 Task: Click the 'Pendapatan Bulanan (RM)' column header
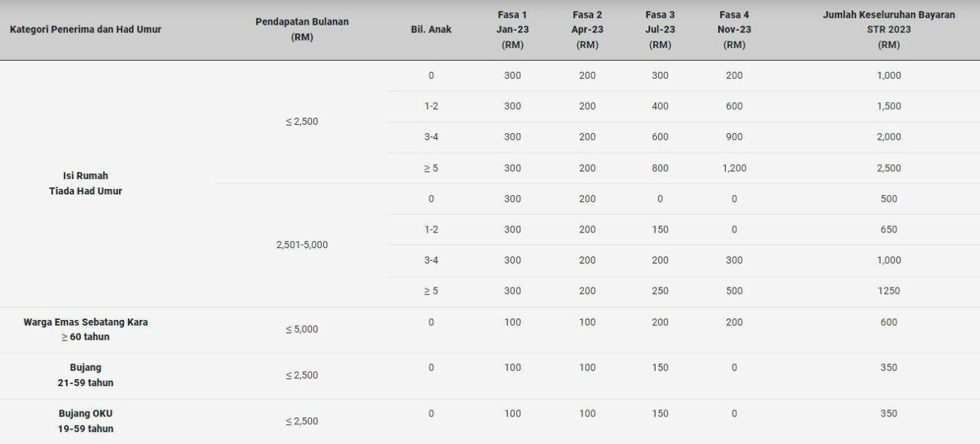tap(302, 30)
